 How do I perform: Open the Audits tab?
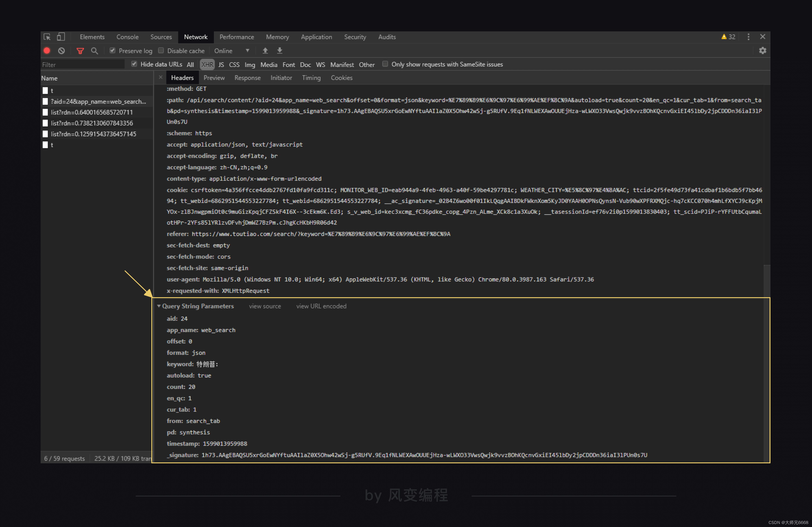point(387,37)
